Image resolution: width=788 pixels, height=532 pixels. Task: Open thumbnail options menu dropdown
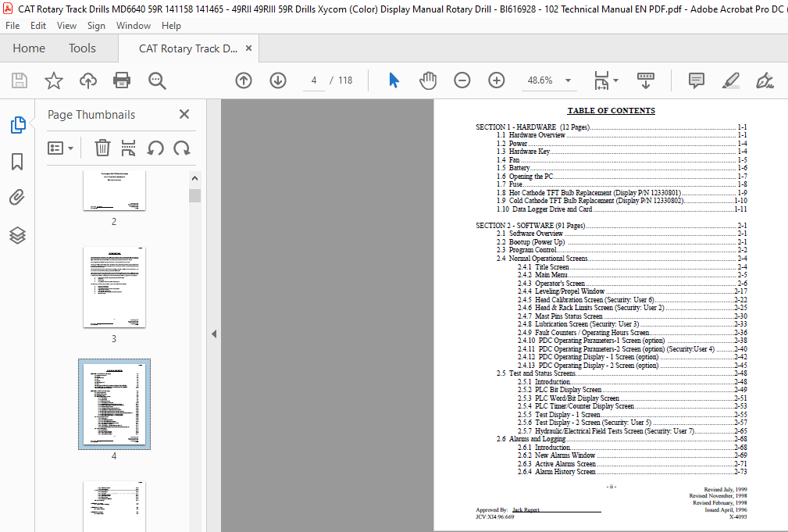click(60, 148)
